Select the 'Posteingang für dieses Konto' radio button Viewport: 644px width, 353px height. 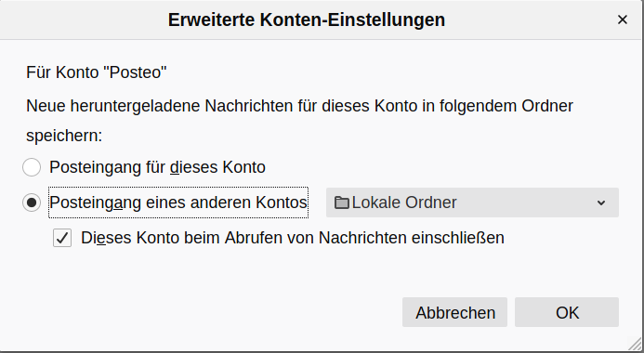pyautogui.click(x=32, y=167)
